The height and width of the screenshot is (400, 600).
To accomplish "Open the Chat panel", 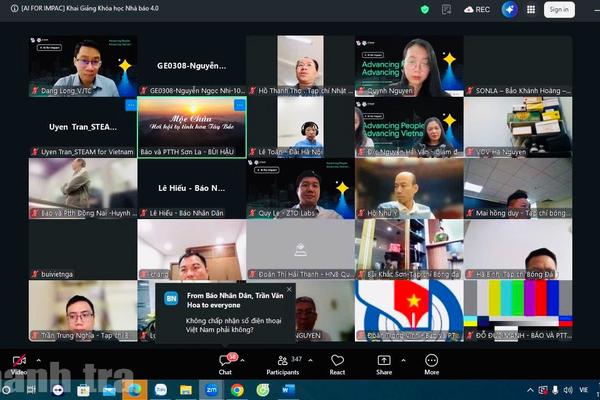I will (x=226, y=365).
